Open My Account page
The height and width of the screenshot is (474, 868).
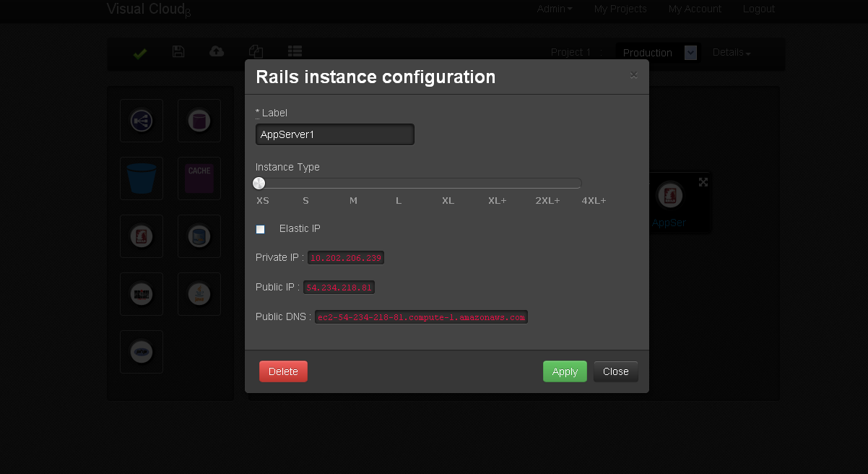695,9
